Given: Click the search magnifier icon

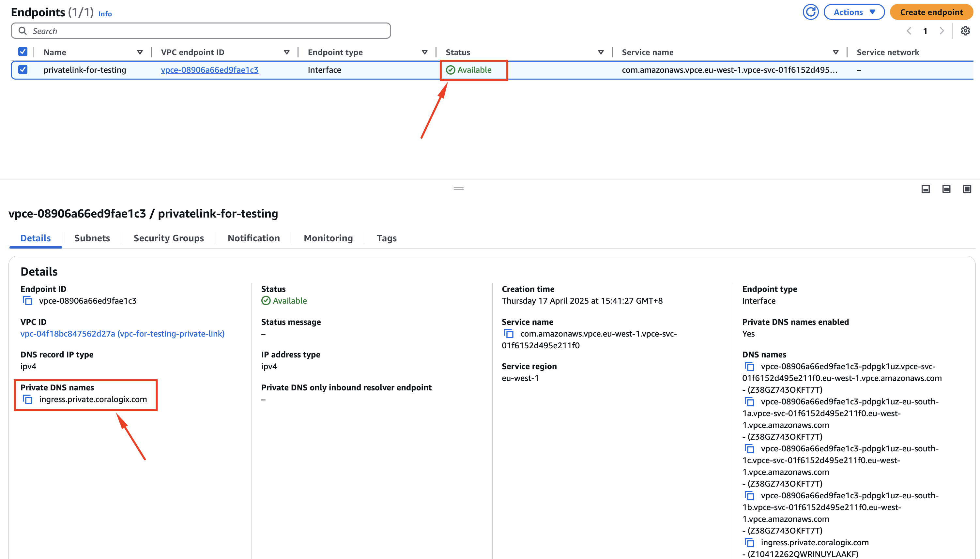Looking at the screenshot, I should point(23,31).
